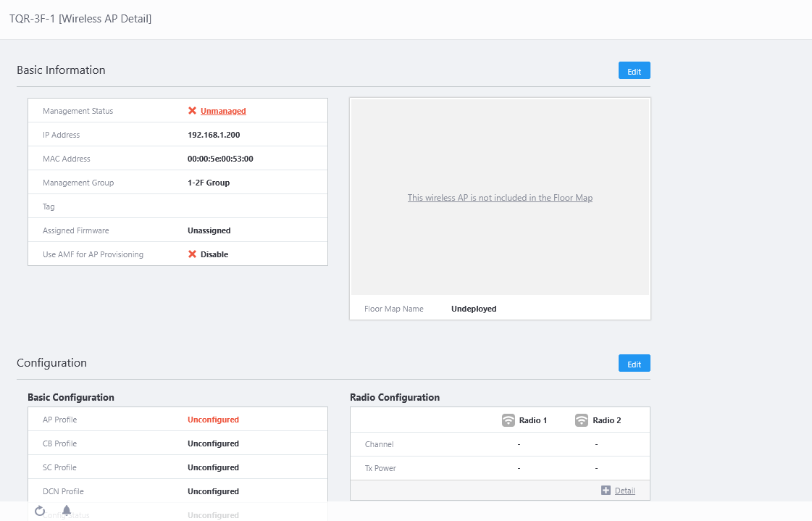Screen dimensions: 812x521
Task: Click the red Unconfigured AP Profile value
Action: [213, 420]
